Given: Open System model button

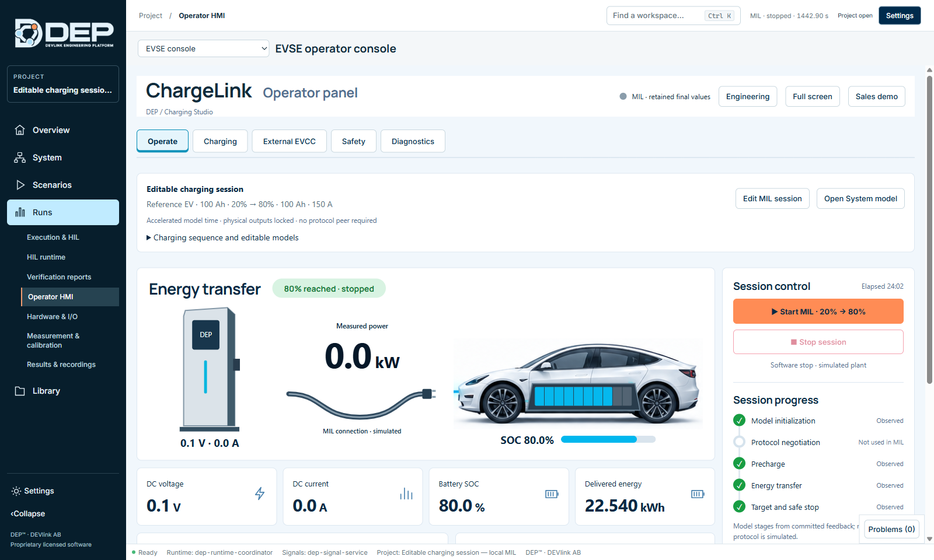Looking at the screenshot, I should pyautogui.click(x=860, y=198).
